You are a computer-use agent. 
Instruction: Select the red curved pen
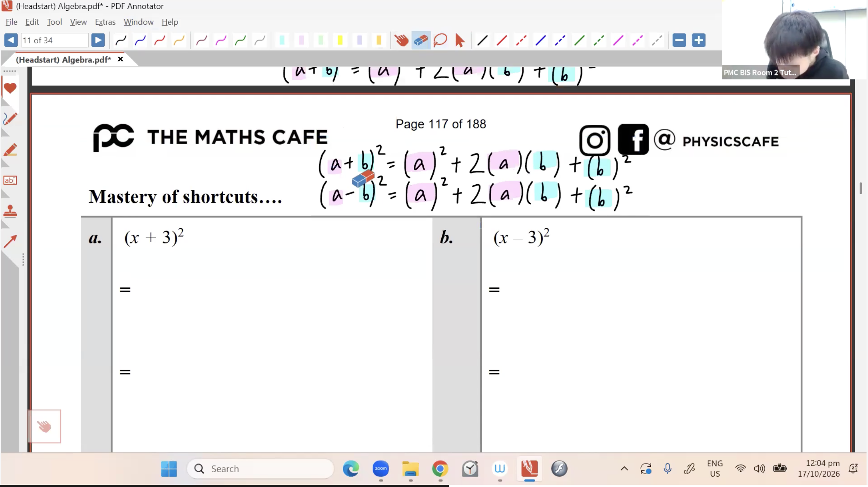[x=160, y=40]
